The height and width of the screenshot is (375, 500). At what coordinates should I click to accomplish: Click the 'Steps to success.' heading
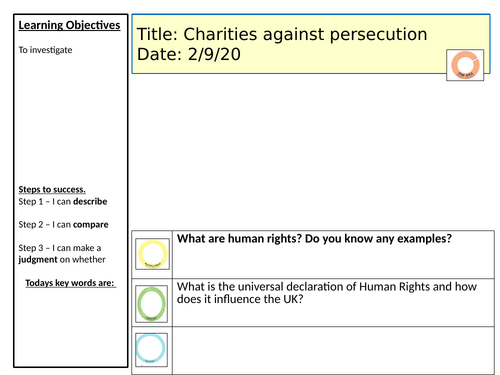point(52,189)
